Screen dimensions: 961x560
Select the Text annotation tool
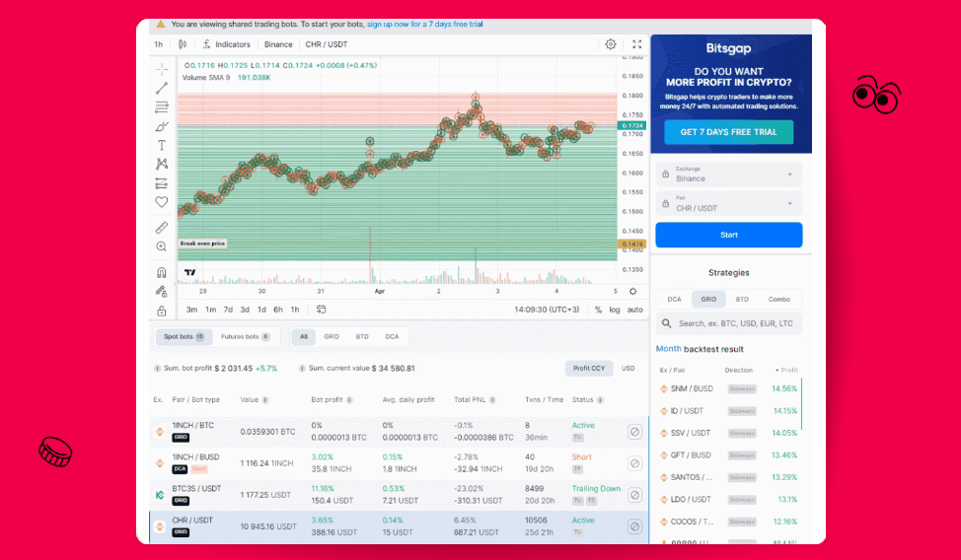(162, 145)
